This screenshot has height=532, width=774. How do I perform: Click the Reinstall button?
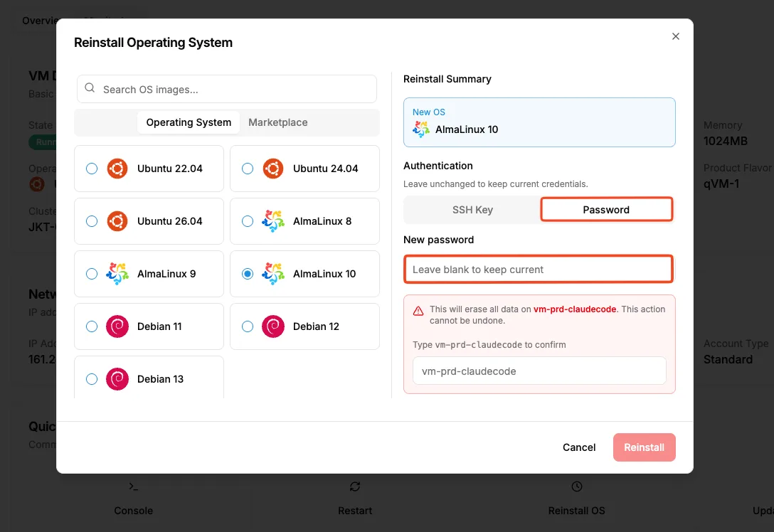click(x=645, y=447)
